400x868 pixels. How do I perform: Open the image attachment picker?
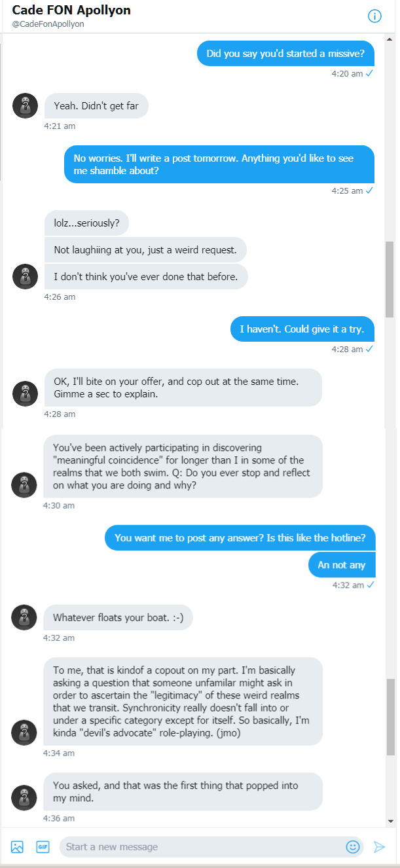pos(16,846)
